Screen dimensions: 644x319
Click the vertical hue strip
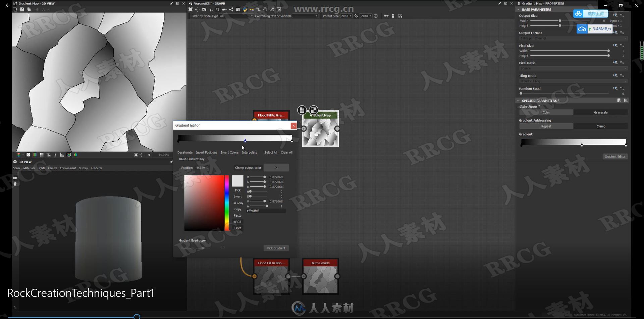227,203
